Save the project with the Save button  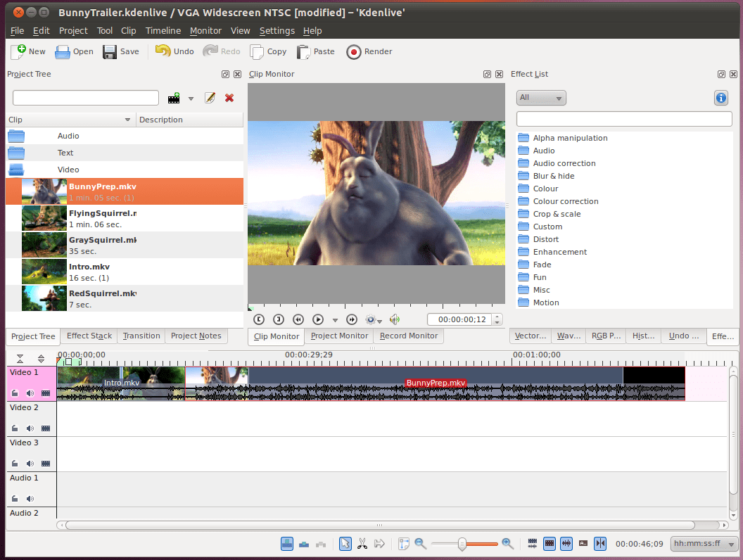click(121, 51)
